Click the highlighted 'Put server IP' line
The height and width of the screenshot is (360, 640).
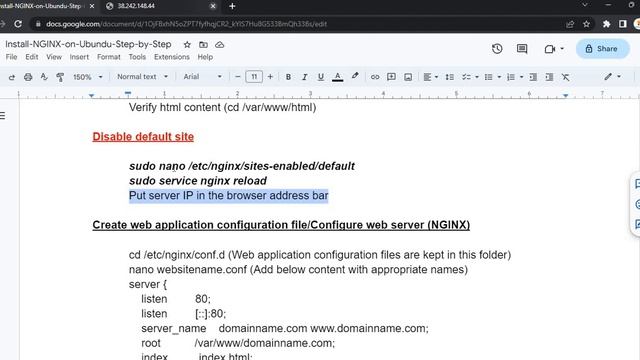tap(229, 196)
